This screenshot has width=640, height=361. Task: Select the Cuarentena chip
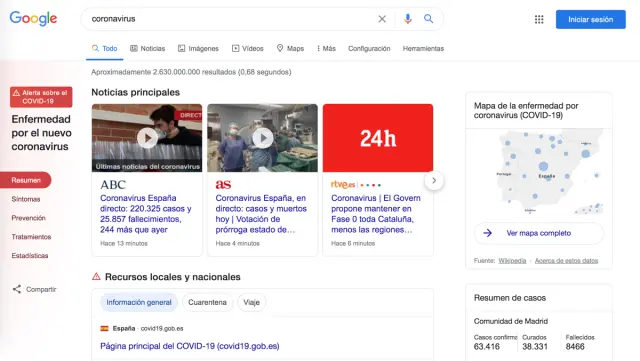click(207, 302)
